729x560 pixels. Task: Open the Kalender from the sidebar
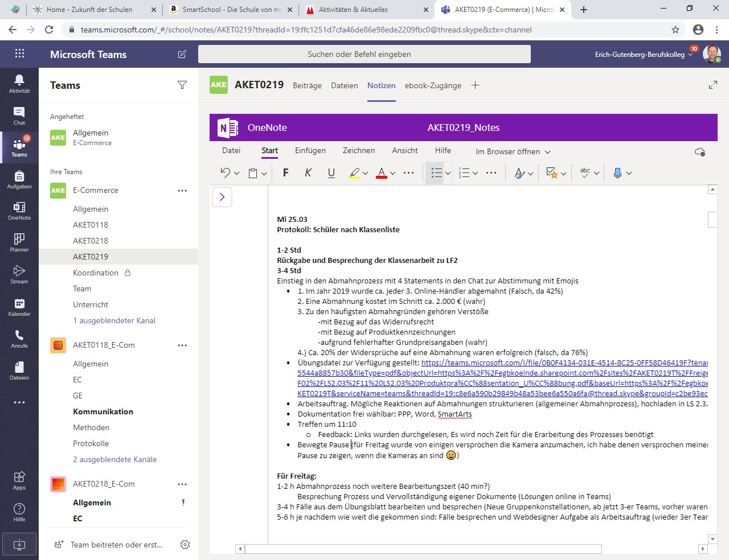click(x=19, y=306)
